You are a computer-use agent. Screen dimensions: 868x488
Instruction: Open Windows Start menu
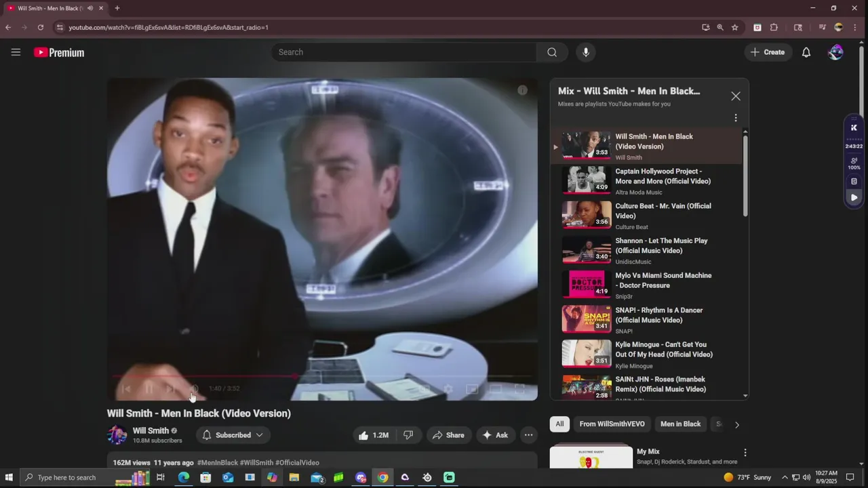tap(9, 477)
